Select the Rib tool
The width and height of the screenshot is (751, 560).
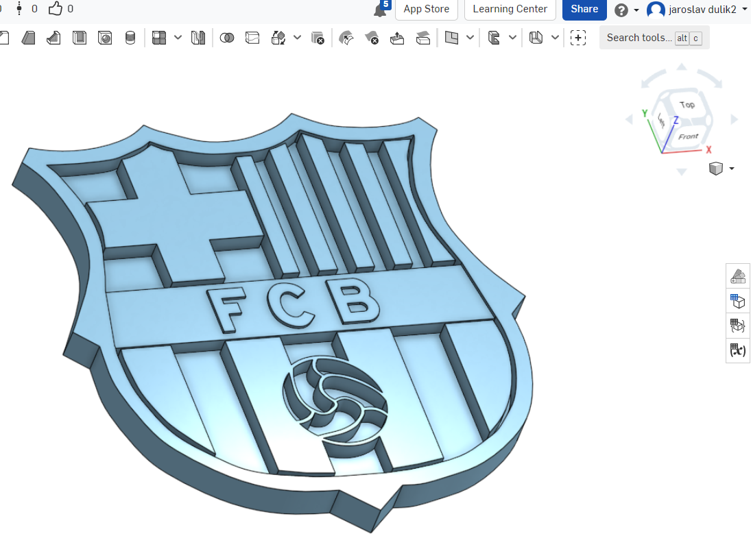53,38
